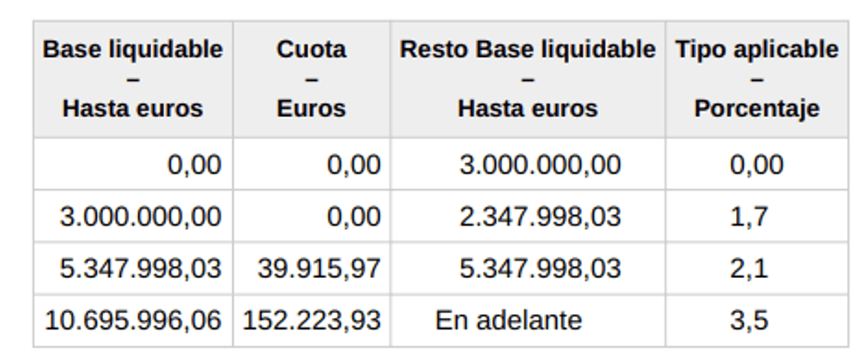The width and height of the screenshot is (868, 355).
Task: Click 0,00 in first row Base liquidable
Action: 133,164
